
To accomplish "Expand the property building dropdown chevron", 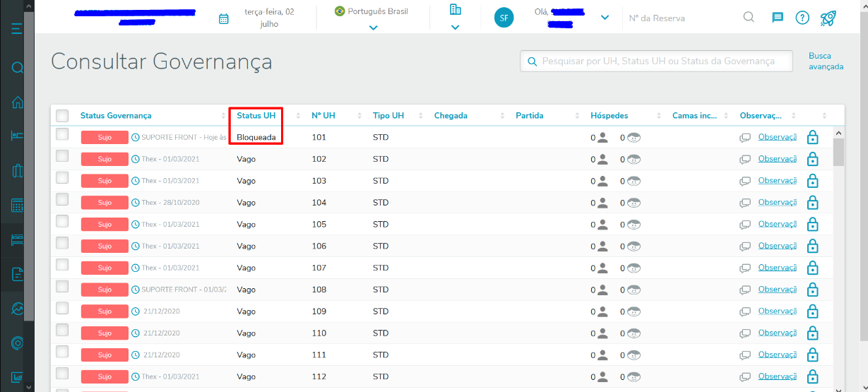I will coord(455,28).
